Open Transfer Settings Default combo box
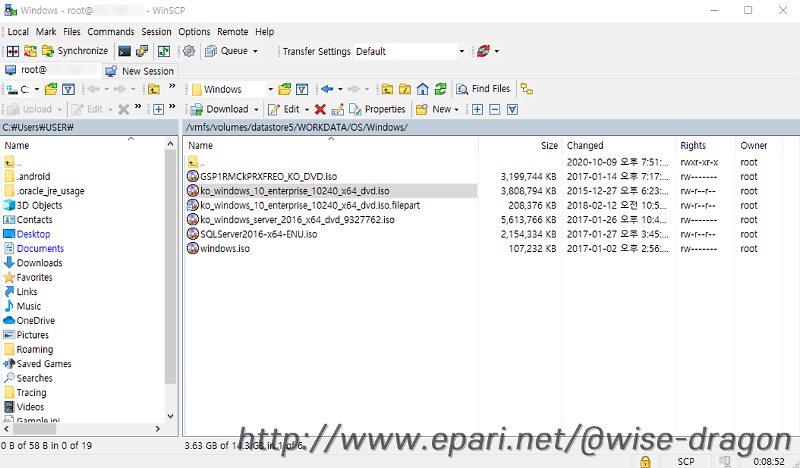This screenshot has width=800, height=468. point(410,51)
